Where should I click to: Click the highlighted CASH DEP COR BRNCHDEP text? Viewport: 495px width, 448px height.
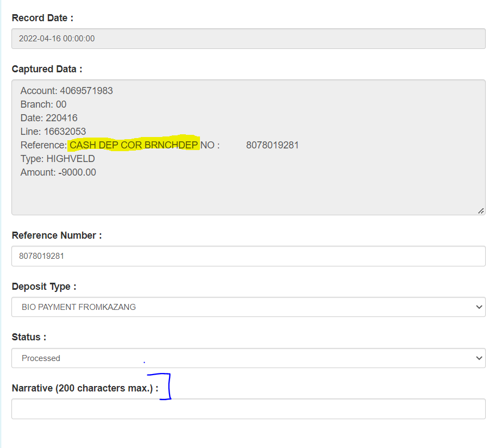pyautogui.click(x=134, y=145)
